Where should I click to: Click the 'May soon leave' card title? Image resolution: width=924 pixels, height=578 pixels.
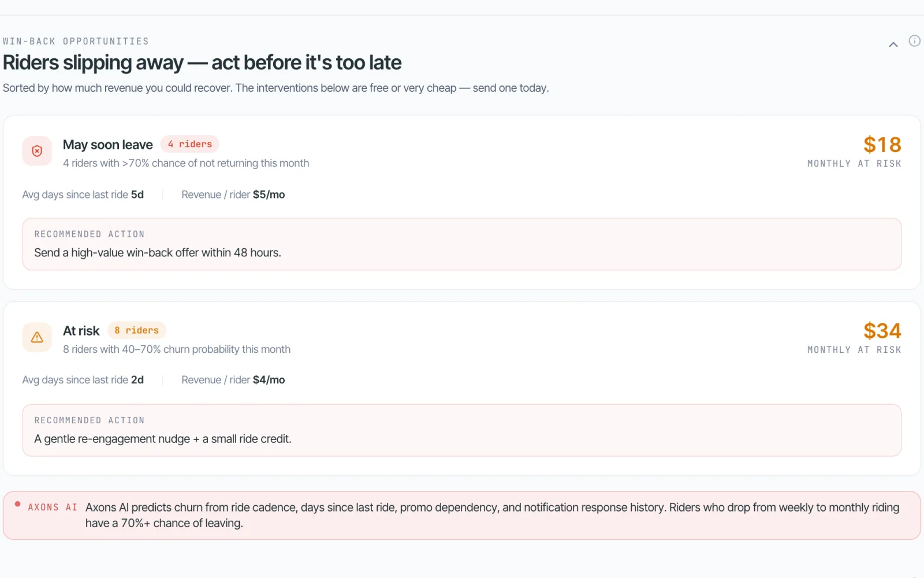[x=108, y=144]
